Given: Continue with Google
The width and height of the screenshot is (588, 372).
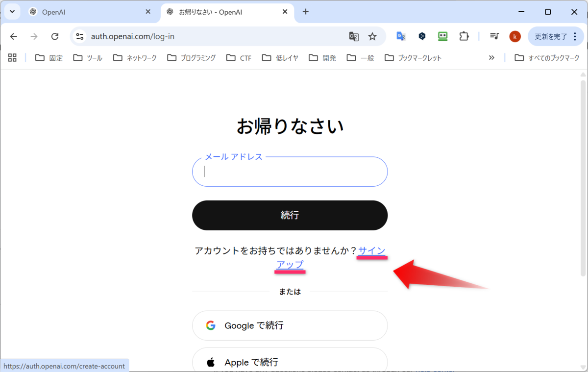Looking at the screenshot, I should [x=290, y=325].
